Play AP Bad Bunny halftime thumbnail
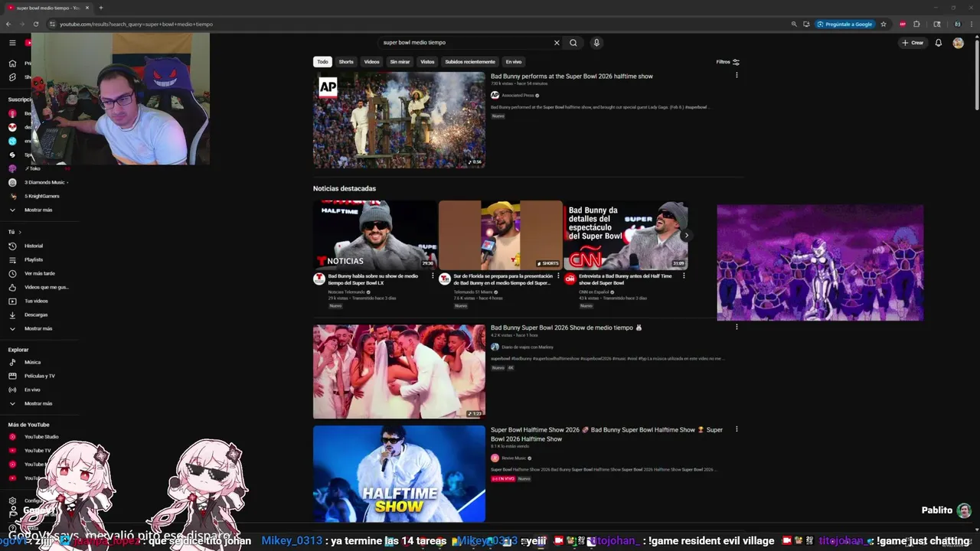This screenshot has height=551, width=980. pyautogui.click(x=399, y=120)
